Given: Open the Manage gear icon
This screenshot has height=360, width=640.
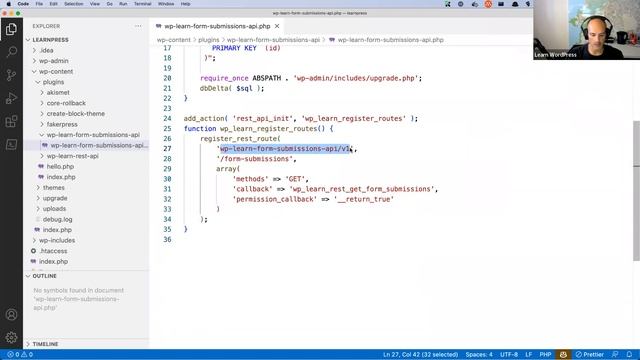Looking at the screenshot, I should pyautogui.click(x=11, y=338).
